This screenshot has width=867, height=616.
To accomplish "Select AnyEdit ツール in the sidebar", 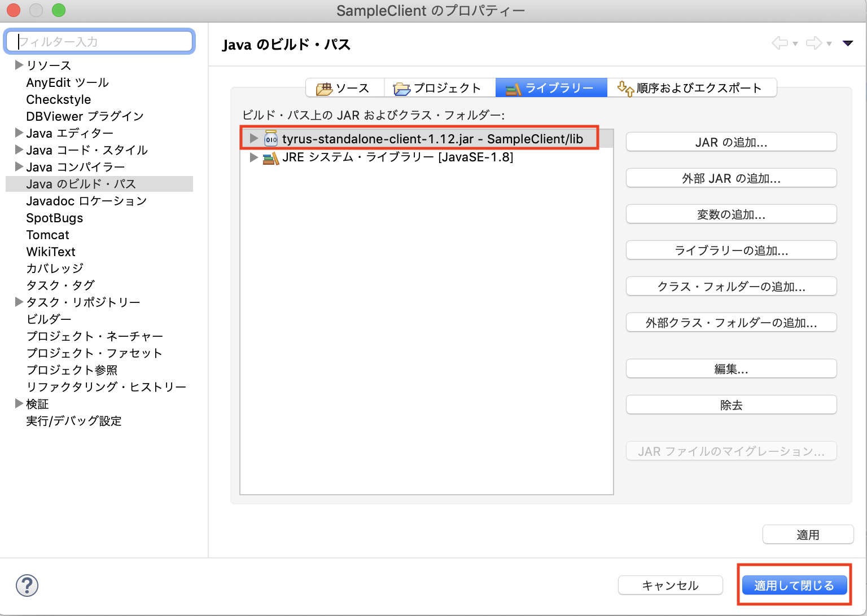I will (x=67, y=82).
